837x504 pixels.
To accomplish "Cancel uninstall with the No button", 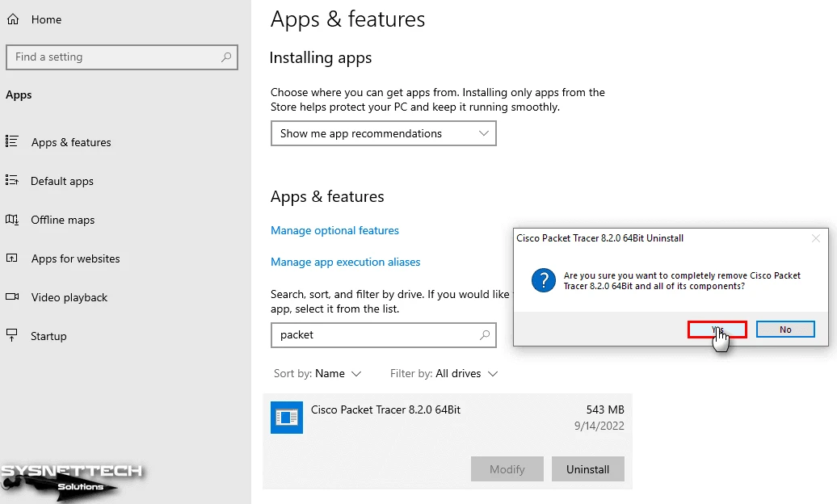I will pos(785,330).
